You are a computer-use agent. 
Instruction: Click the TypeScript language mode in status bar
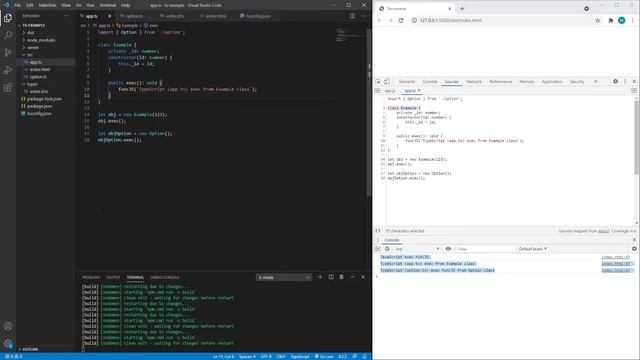coord(300,356)
